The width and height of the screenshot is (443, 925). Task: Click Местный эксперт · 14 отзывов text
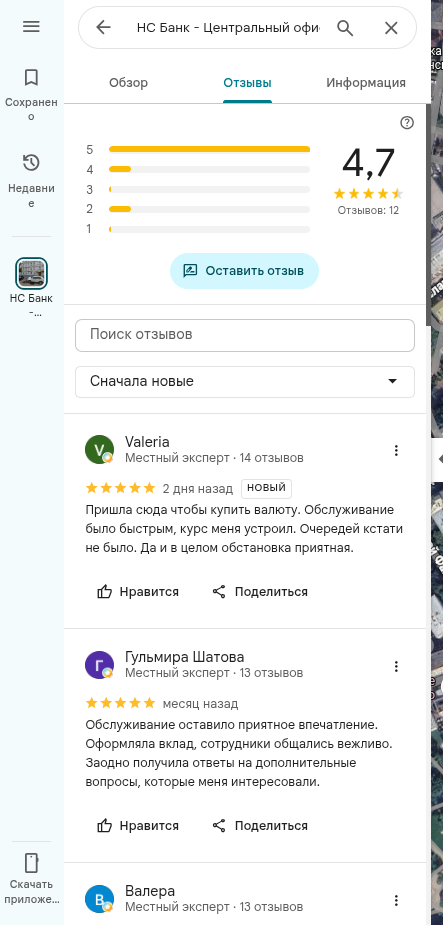(x=214, y=457)
